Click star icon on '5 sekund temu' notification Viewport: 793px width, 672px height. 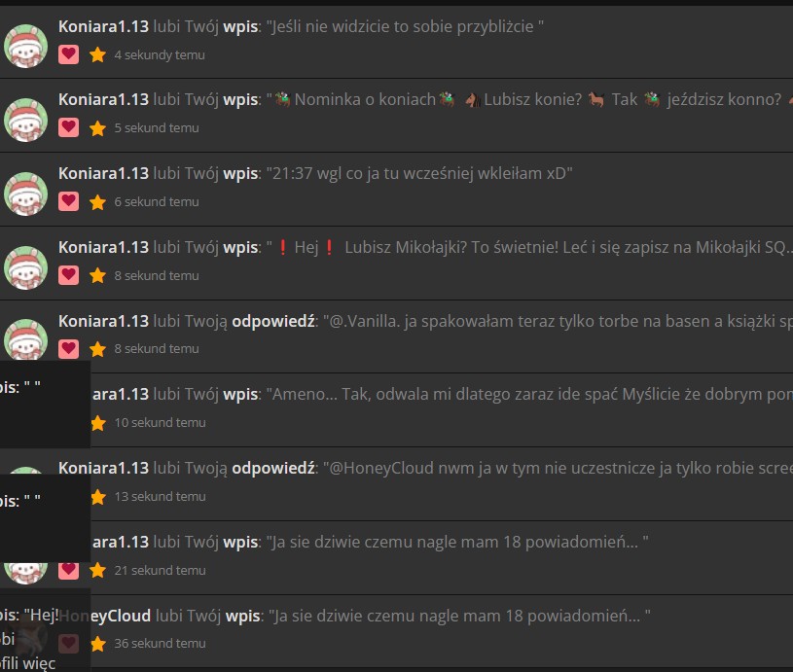(97, 128)
